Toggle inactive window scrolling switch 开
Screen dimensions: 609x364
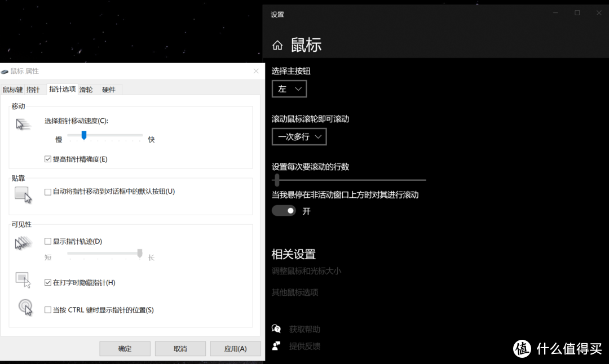pyautogui.click(x=284, y=211)
